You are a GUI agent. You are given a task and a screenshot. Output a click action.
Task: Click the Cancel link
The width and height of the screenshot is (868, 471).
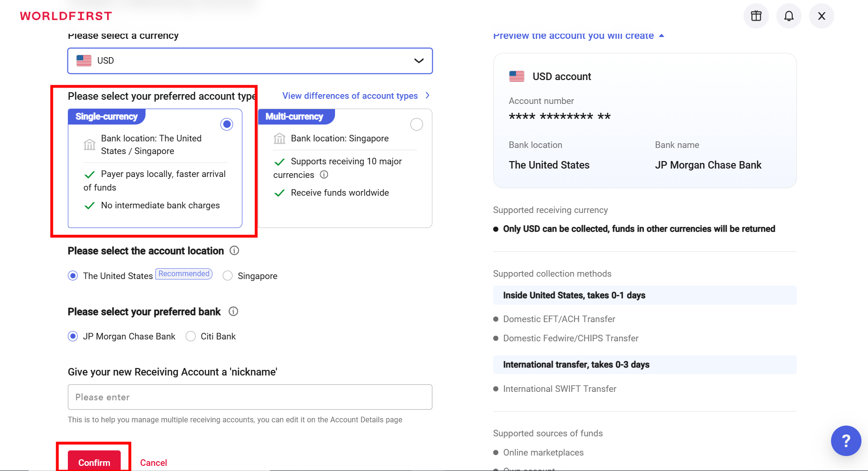tap(153, 463)
